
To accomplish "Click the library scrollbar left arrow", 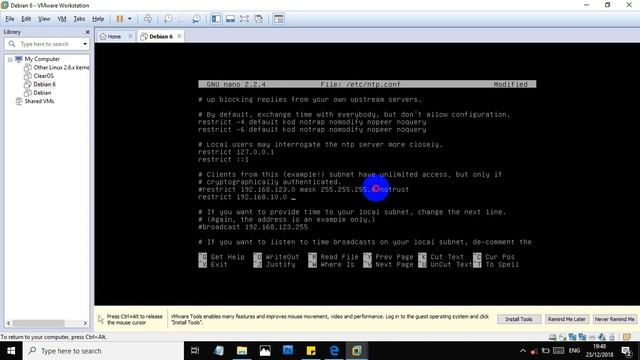I will [x=8, y=323].
